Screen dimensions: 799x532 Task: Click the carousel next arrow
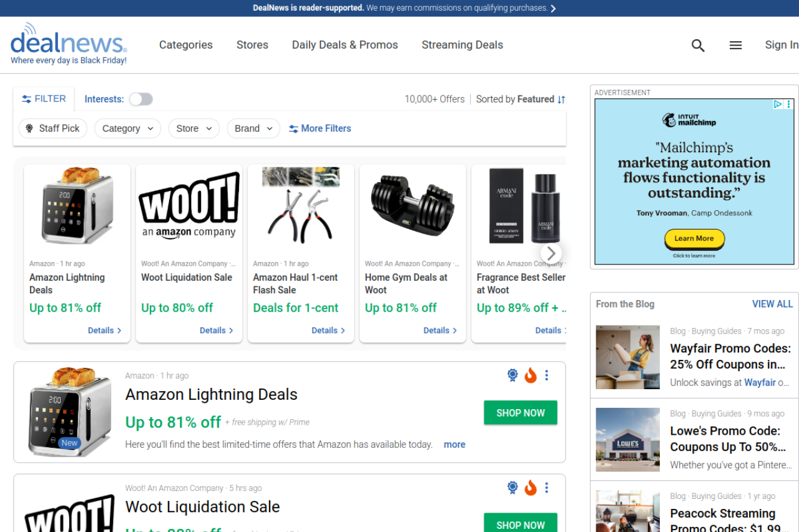(x=551, y=253)
